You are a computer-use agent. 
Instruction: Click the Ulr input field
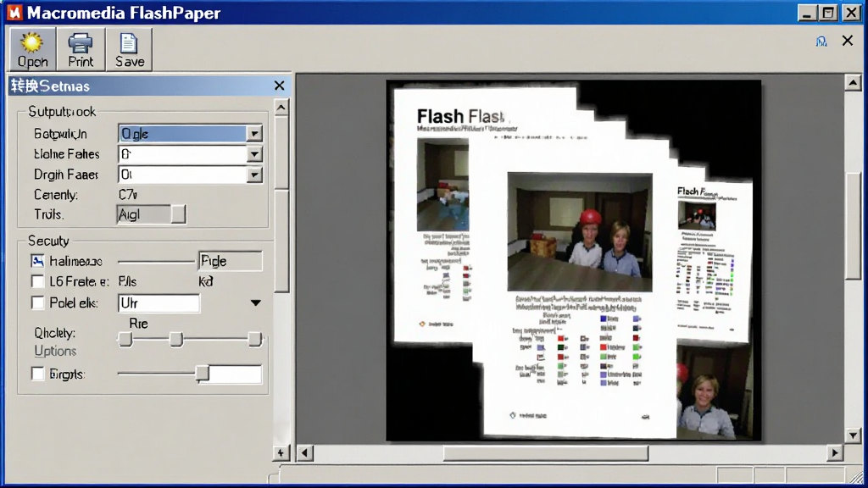(159, 303)
